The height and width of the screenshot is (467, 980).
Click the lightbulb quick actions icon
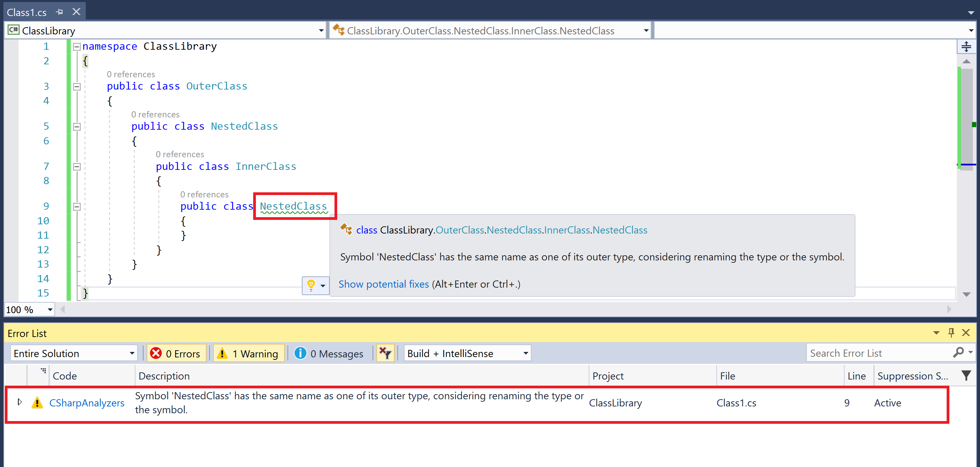311,285
